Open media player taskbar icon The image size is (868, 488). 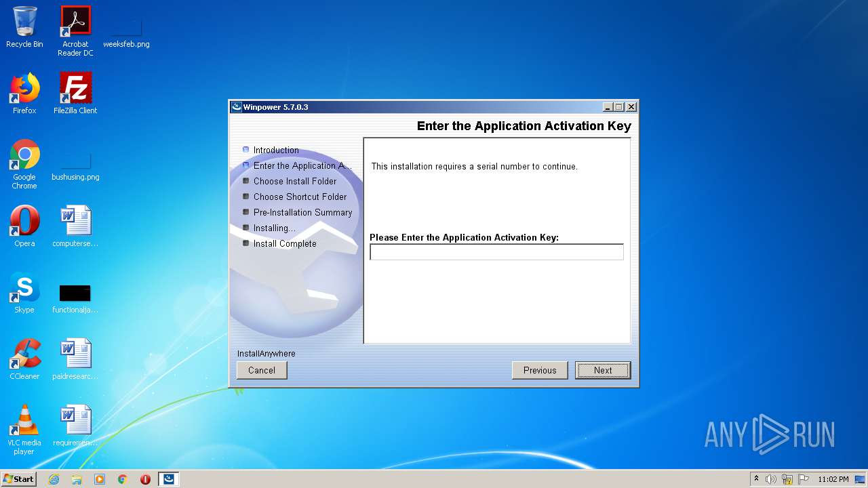100,479
